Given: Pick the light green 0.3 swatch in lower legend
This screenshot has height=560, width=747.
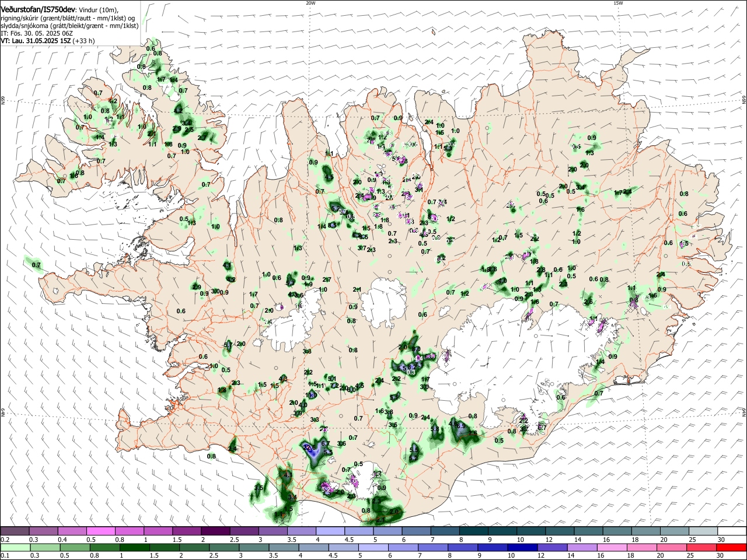Looking at the screenshot, I should pyautogui.click(x=44, y=547).
